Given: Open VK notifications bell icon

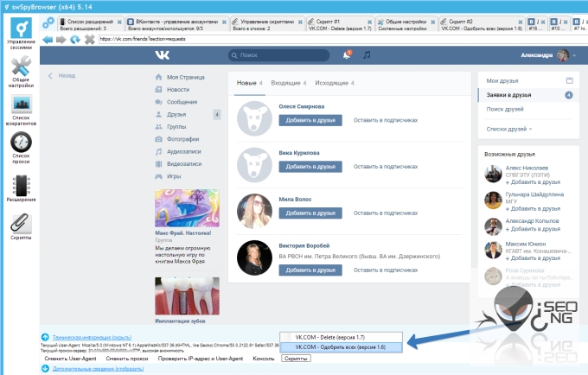Looking at the screenshot, I should (347, 55).
